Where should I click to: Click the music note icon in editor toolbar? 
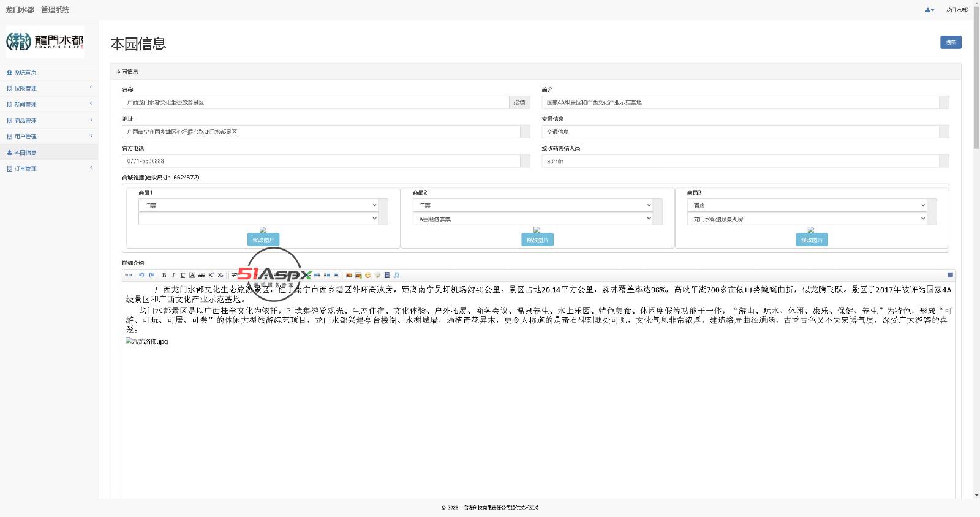pyautogui.click(x=396, y=275)
